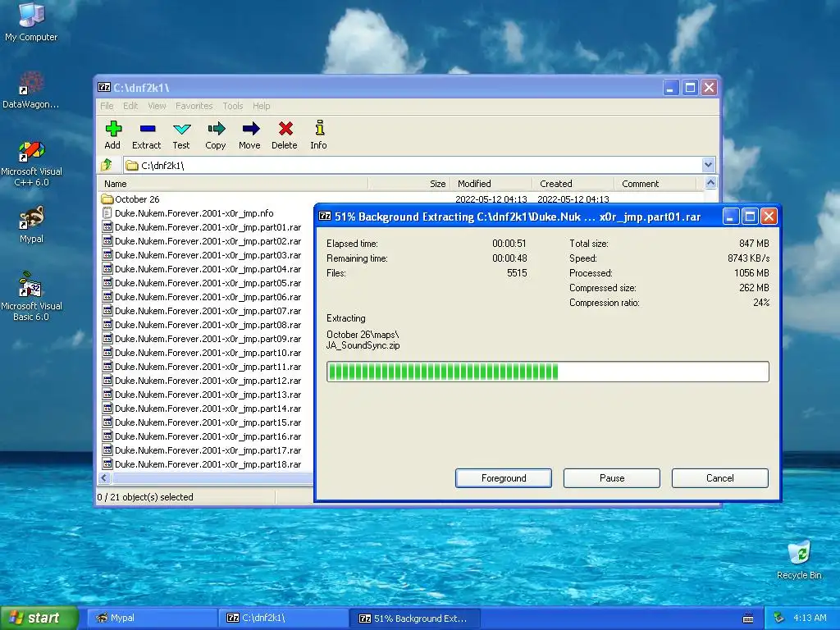Viewport: 840px width, 630px height.
Task: Select Duke.Nukem.Forever.2001-x0r_jmp.part18.rar
Action: 208,464
